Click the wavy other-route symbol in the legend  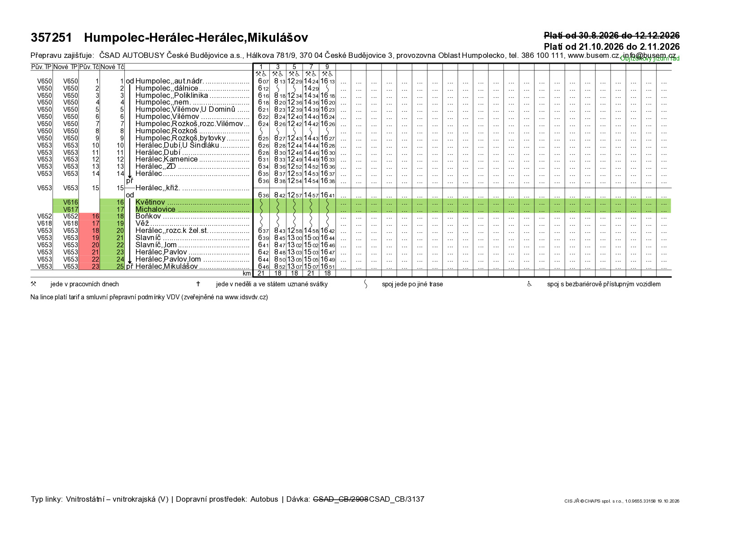pos(365,284)
